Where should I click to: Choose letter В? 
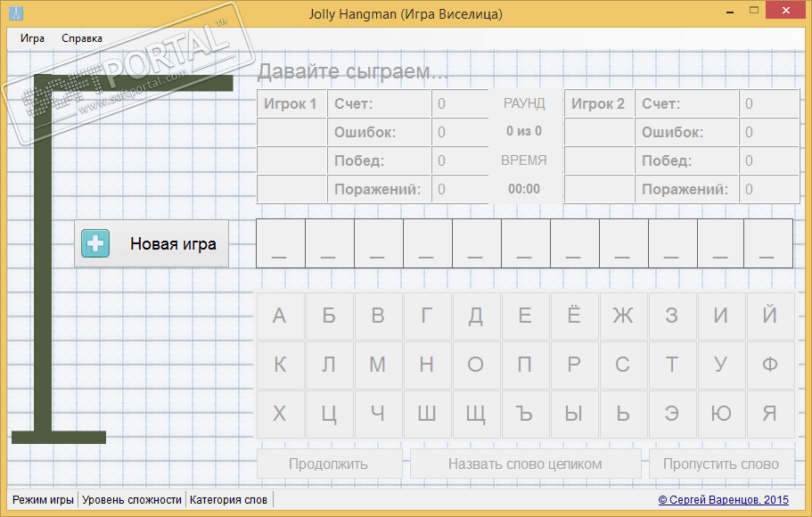point(378,316)
